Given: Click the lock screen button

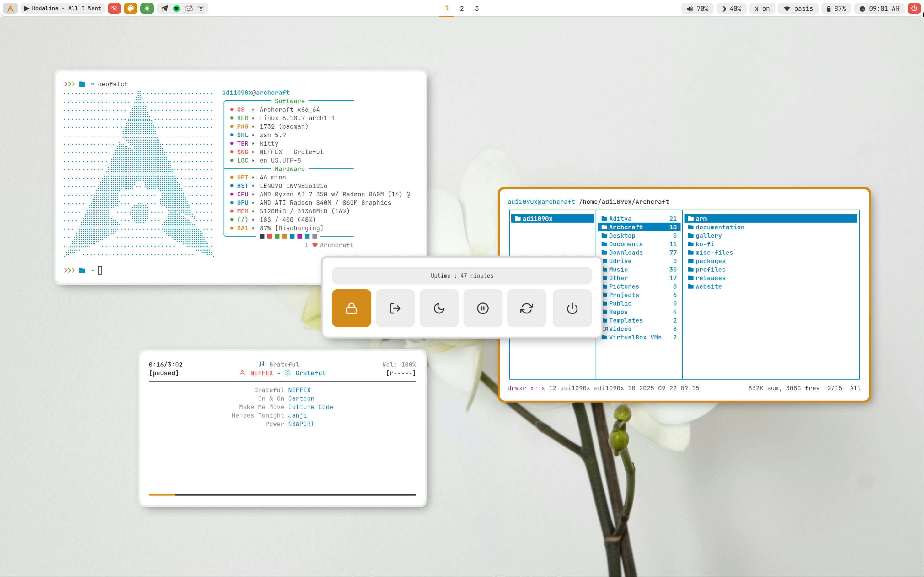Looking at the screenshot, I should point(351,308).
